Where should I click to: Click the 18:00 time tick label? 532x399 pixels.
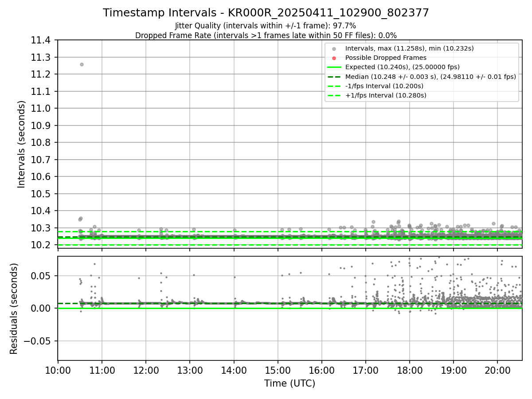pyautogui.click(x=409, y=370)
